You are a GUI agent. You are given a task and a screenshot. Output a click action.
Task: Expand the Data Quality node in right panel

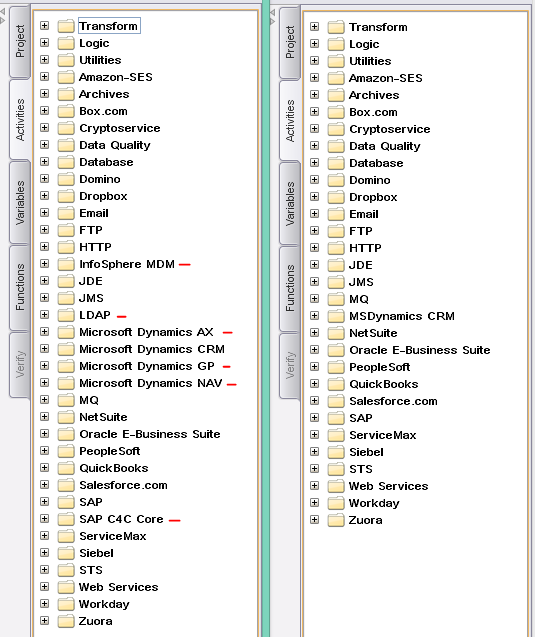point(314,145)
